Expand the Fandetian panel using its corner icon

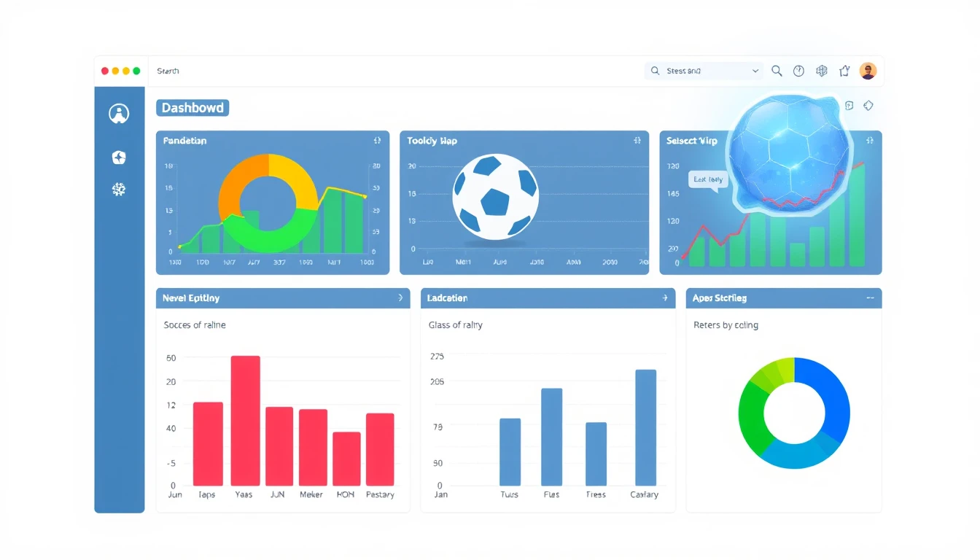pos(377,141)
